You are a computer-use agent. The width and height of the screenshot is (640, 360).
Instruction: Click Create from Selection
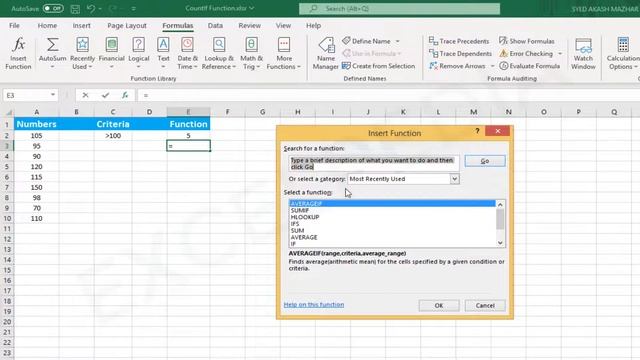click(x=378, y=66)
